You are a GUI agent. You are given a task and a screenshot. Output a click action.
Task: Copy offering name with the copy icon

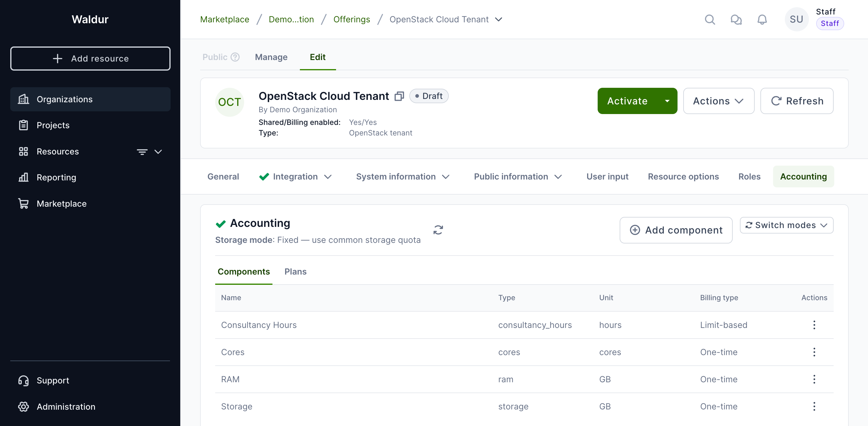pos(399,97)
